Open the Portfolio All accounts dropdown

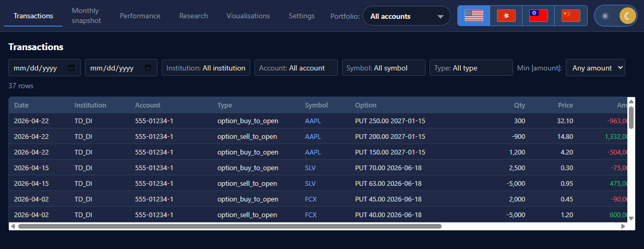[x=407, y=16]
